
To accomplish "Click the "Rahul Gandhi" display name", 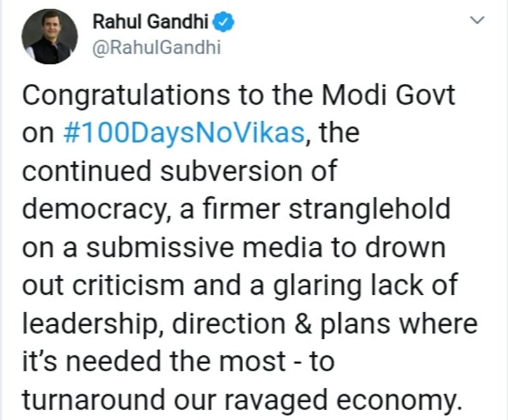I will coord(149,22).
